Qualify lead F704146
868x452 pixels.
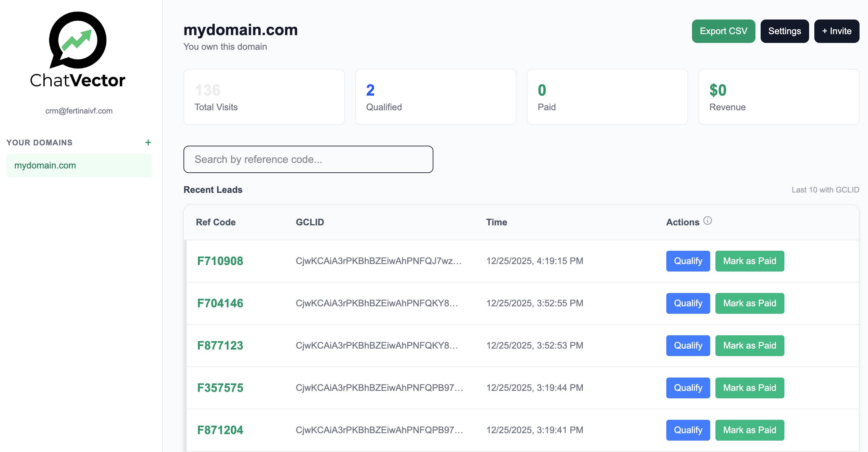(688, 303)
